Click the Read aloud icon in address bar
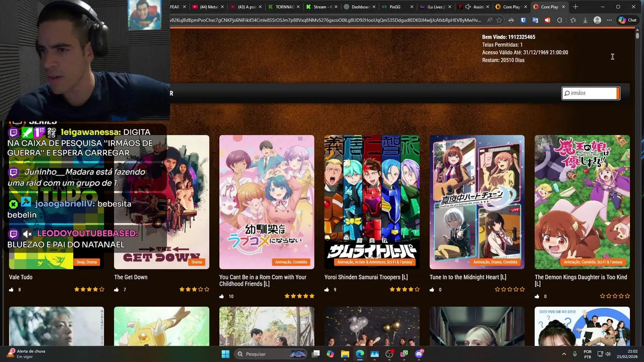 [490, 20]
